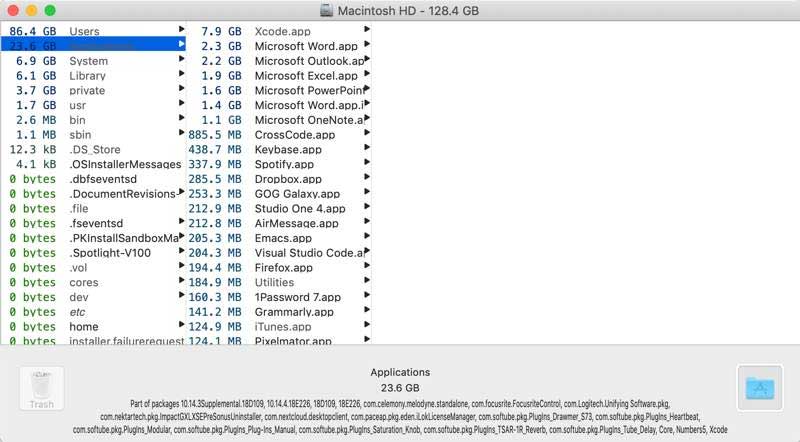Click the green zoom window button
Viewport: 800px width, 442px height.
[x=50, y=10]
